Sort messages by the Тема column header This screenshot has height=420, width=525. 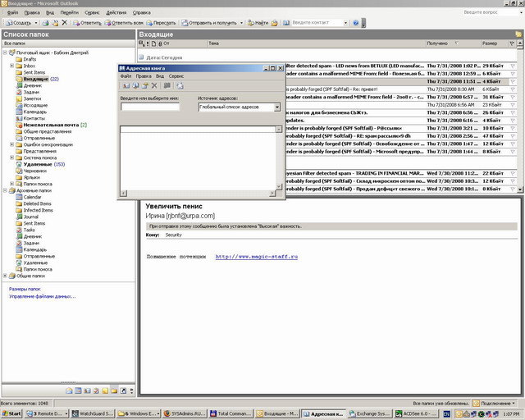pos(316,43)
